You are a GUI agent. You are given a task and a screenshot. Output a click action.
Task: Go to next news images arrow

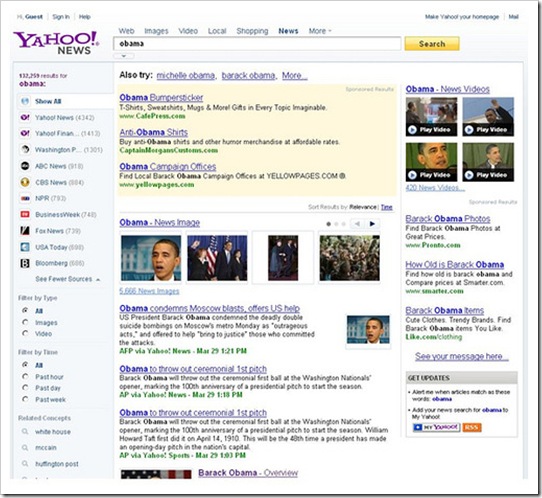373,224
